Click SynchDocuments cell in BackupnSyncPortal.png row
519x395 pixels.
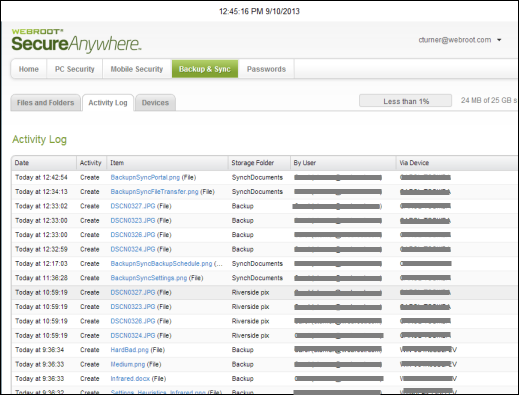point(257,177)
